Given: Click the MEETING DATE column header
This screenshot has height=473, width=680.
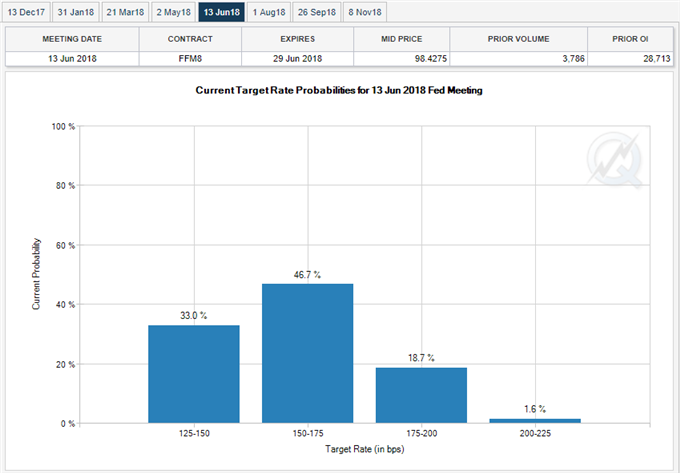Looking at the screenshot, I should (72, 39).
